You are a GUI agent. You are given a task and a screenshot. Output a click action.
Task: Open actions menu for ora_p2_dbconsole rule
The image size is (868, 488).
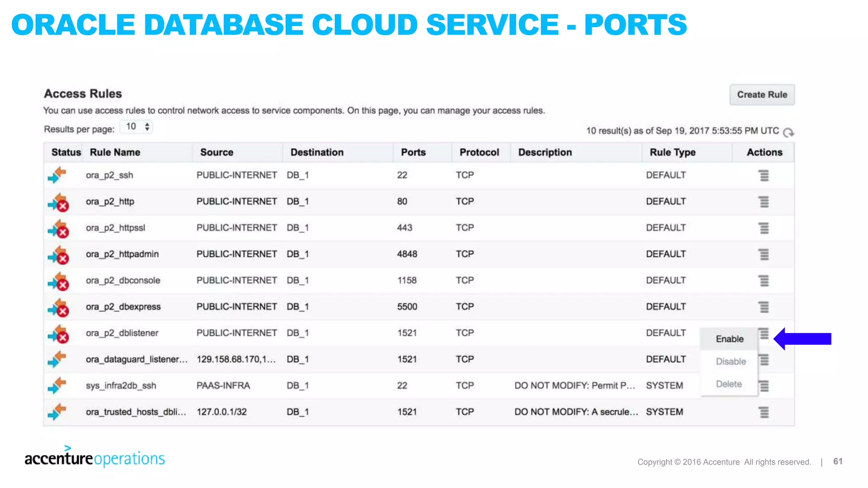[763, 280]
